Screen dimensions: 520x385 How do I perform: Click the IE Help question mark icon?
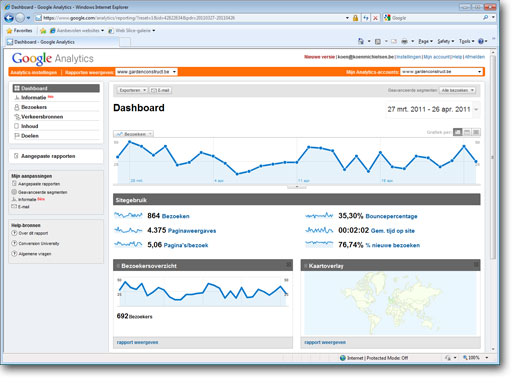coord(481,41)
